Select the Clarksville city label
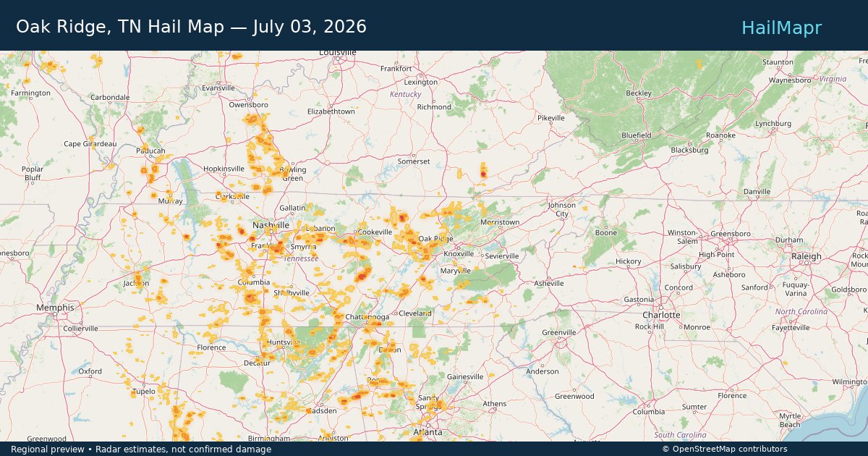Image resolution: width=868 pixels, height=456 pixels. pyautogui.click(x=233, y=196)
